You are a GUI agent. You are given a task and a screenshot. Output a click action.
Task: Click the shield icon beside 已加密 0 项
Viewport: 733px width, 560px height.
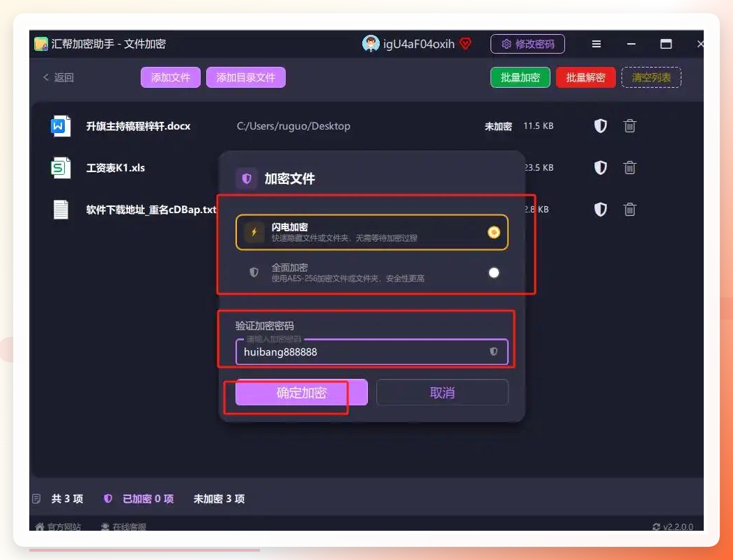[x=107, y=498]
